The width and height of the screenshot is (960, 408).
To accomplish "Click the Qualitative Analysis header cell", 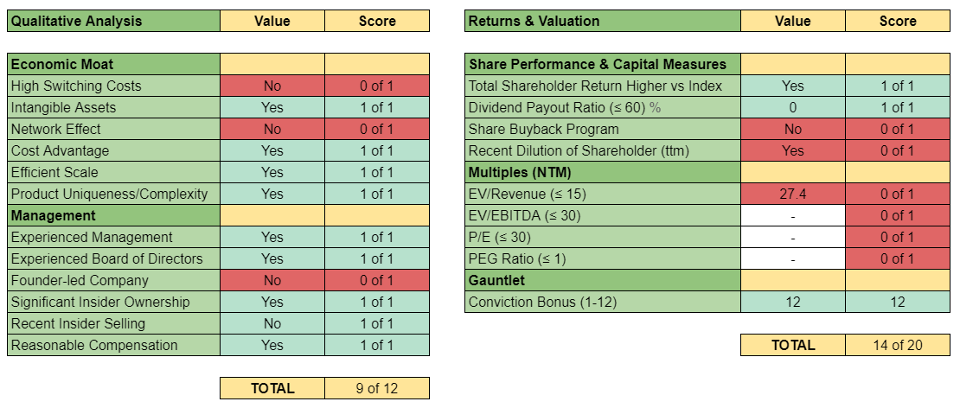I will (113, 21).
